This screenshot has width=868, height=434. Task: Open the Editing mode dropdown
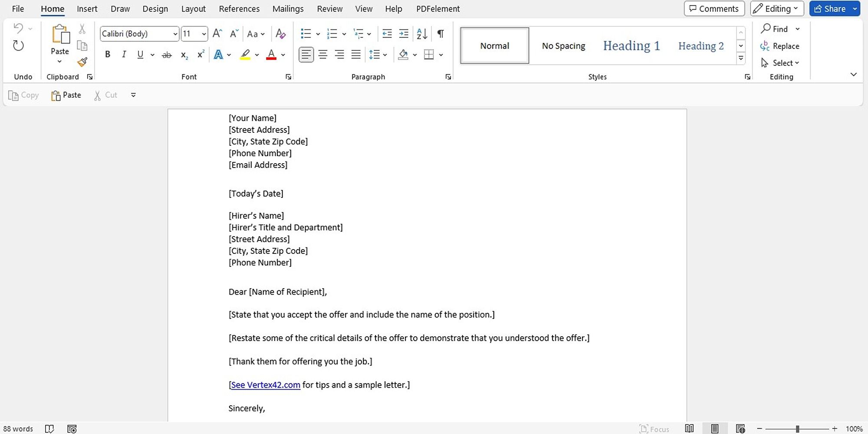coord(777,9)
